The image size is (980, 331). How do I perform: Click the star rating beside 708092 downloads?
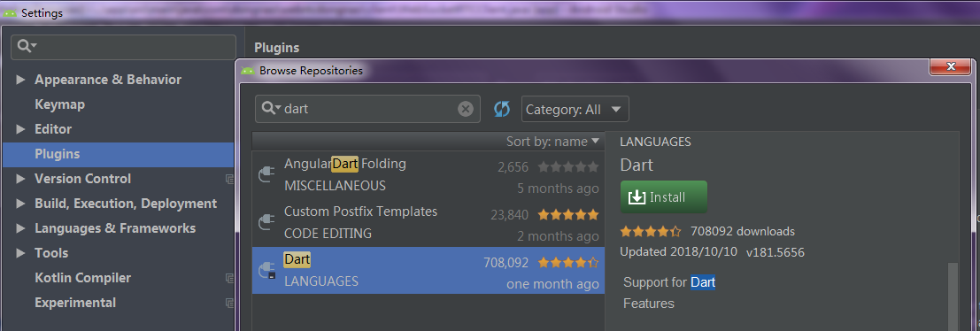click(651, 232)
